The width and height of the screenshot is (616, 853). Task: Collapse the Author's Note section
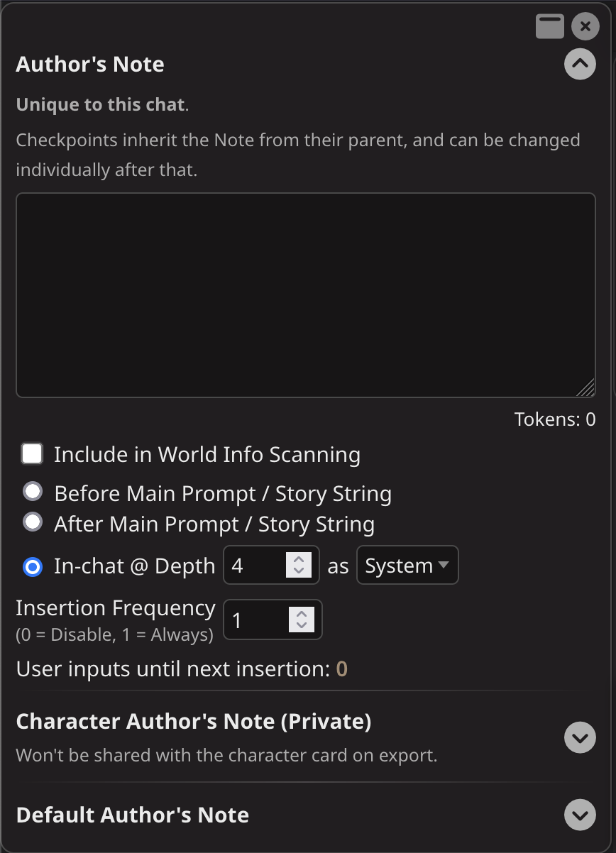pos(580,64)
